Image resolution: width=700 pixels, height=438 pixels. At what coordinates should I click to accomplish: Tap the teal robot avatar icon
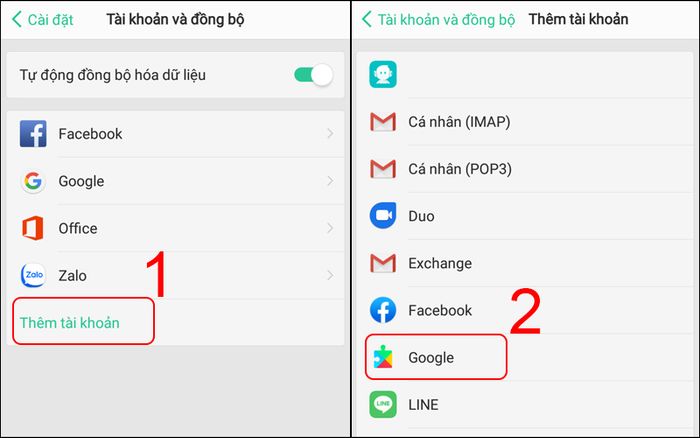pyautogui.click(x=383, y=74)
